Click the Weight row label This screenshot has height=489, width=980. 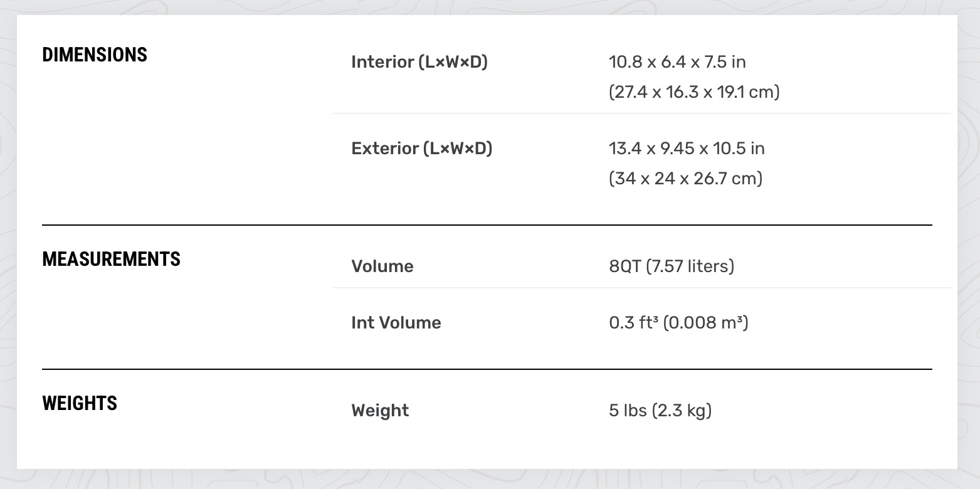point(380,411)
